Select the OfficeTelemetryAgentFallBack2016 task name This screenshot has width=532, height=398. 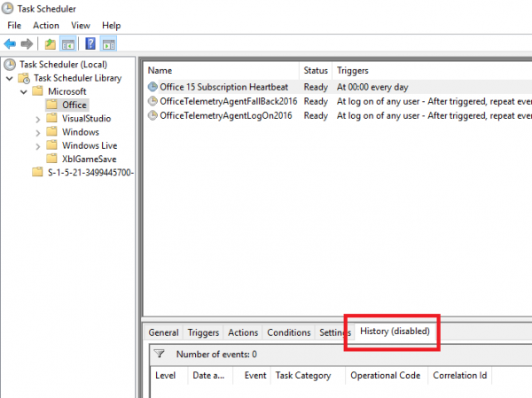pyautogui.click(x=229, y=101)
